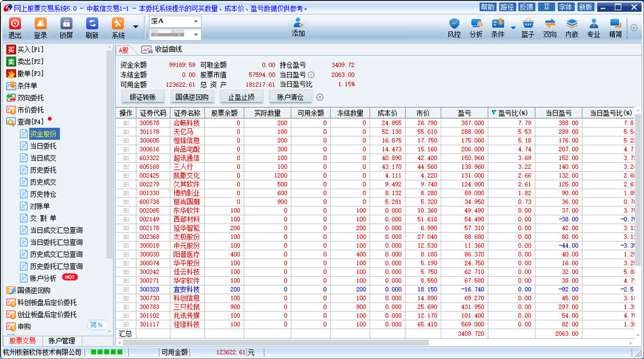Select 卖出[F2] in sidebar
The image size is (644, 359).
coord(25,62)
